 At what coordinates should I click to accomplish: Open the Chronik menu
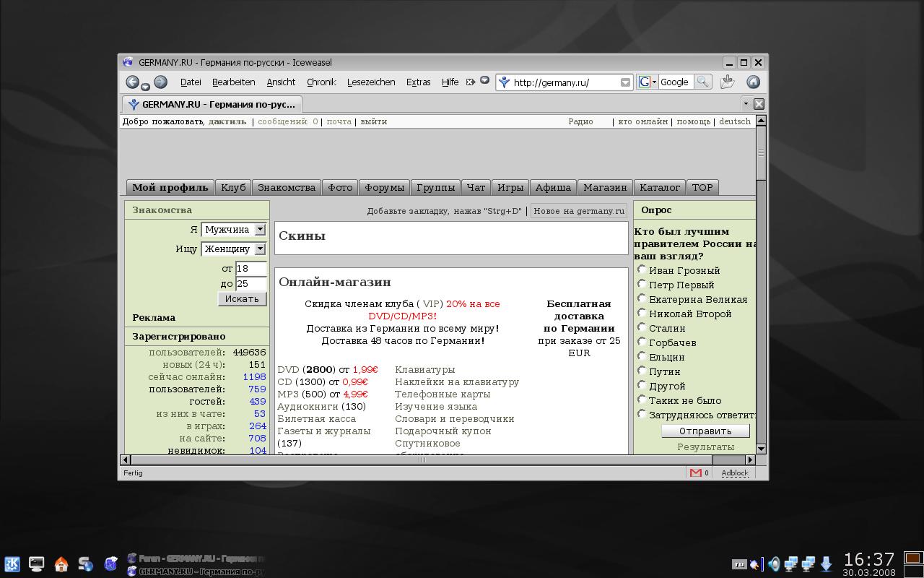click(x=321, y=82)
